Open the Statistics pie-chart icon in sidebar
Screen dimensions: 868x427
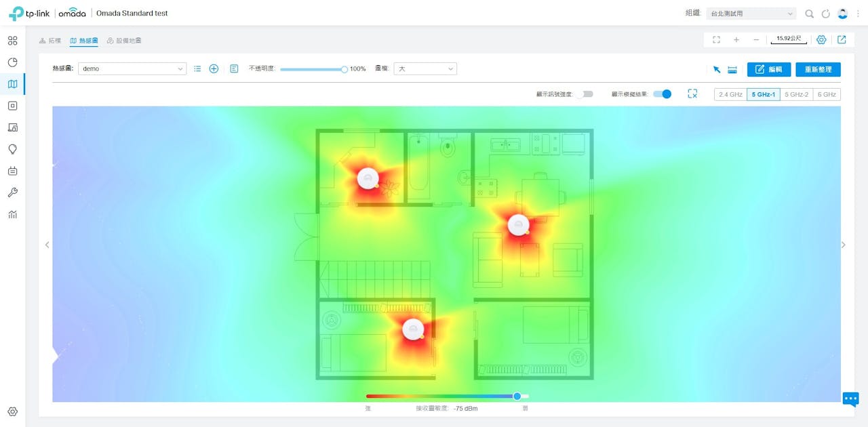click(12, 62)
